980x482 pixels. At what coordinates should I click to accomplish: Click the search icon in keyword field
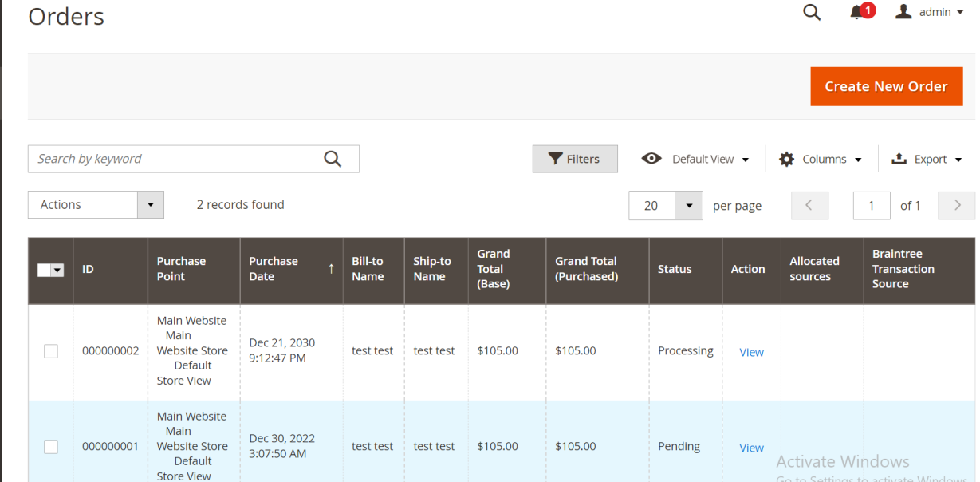333,159
